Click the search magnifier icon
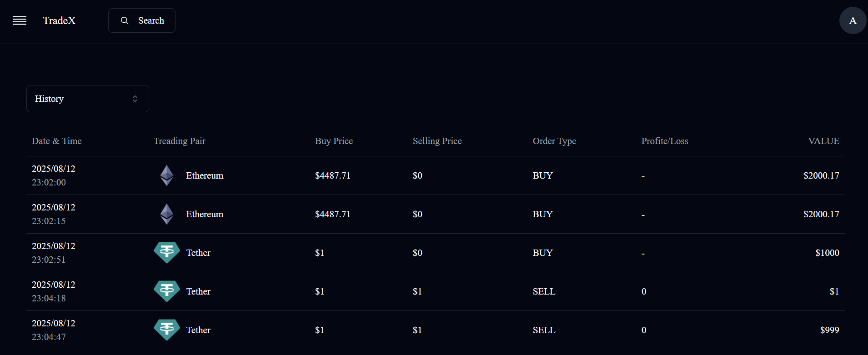Viewport: 868px width, 355px height. pos(125,20)
